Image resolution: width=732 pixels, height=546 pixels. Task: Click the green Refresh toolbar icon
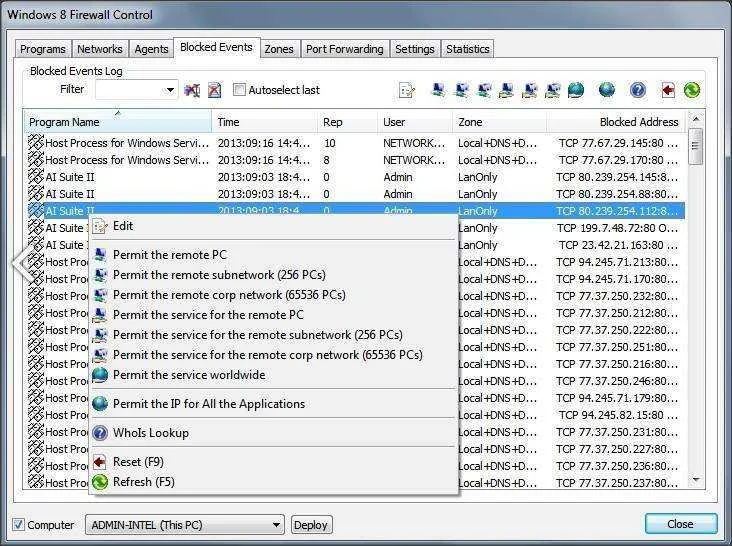[x=691, y=90]
